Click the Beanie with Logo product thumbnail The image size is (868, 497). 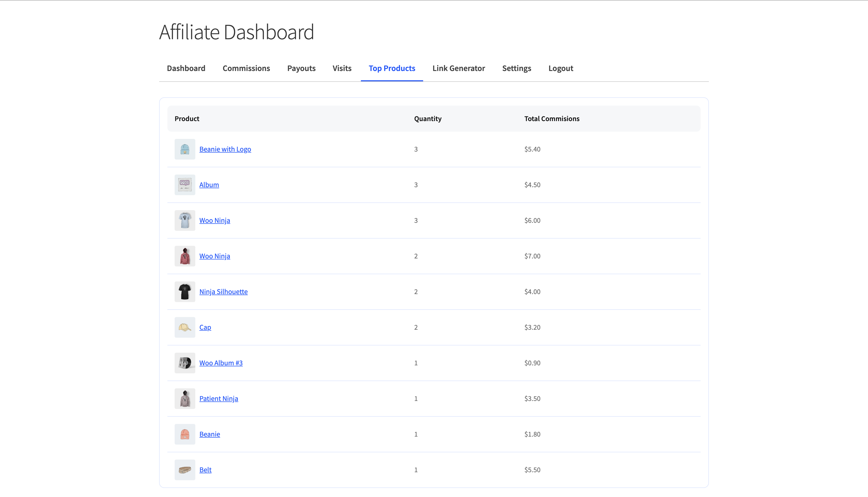[x=184, y=149]
